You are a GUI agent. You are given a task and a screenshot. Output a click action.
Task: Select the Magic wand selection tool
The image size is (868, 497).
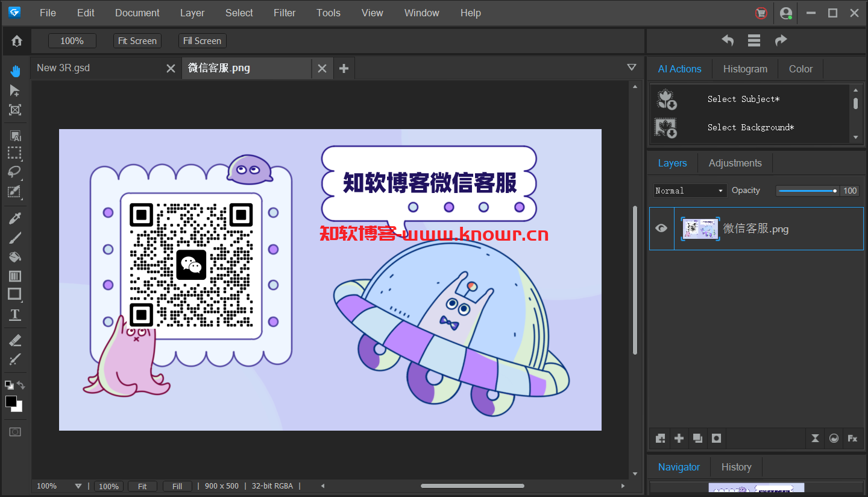[x=15, y=192]
